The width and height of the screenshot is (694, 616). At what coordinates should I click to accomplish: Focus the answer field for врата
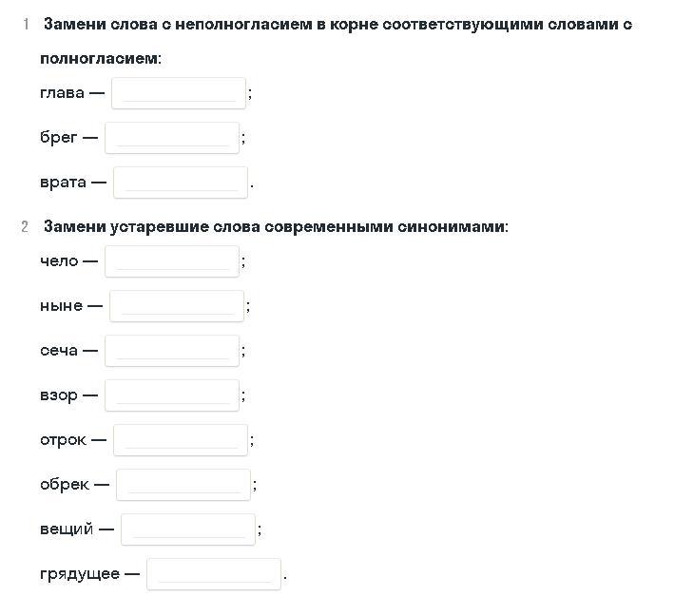point(180,183)
